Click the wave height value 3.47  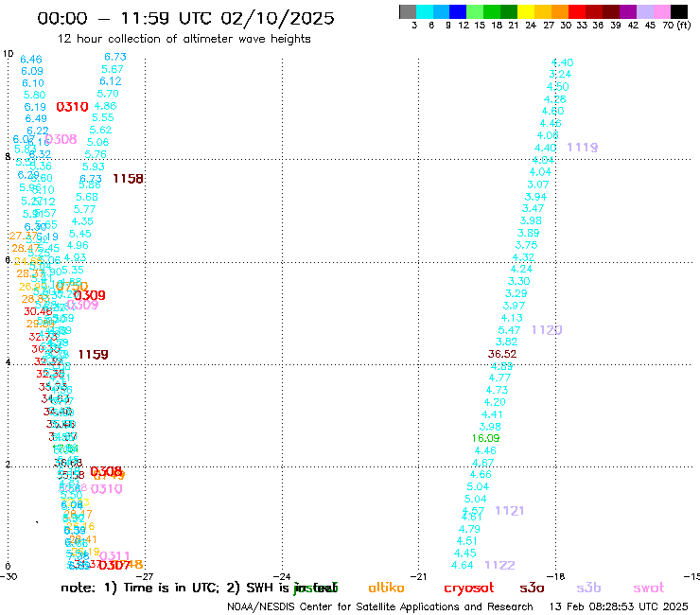coord(533,208)
